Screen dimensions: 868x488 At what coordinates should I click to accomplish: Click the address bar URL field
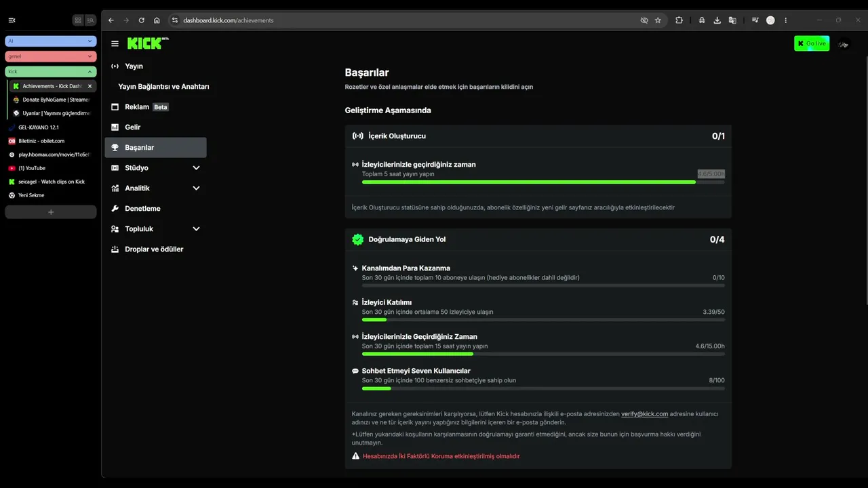407,20
